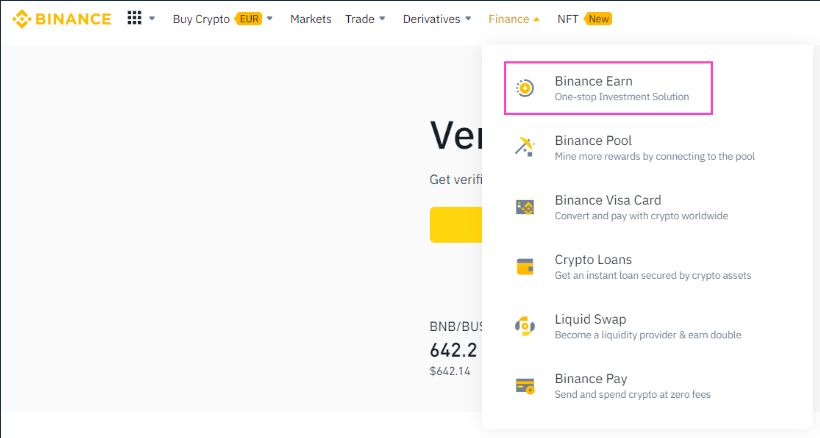
Task: Click the yellow button under Get verified
Action: coord(456,225)
